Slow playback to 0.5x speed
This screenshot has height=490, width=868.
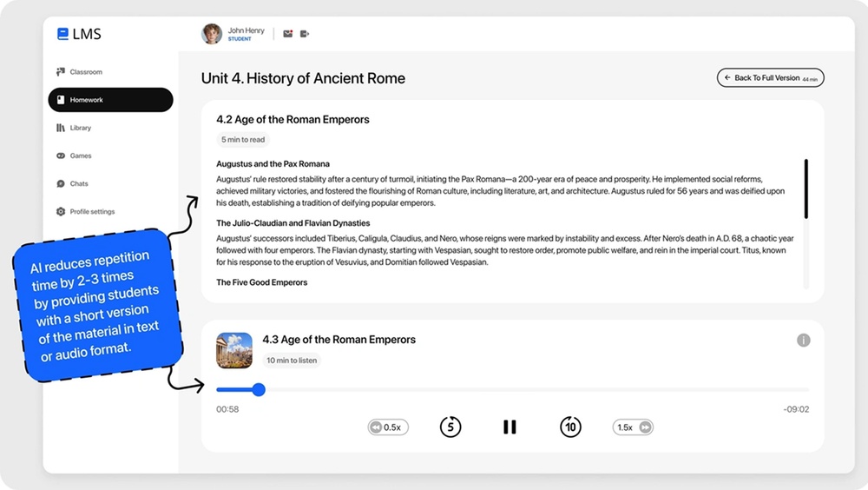click(x=388, y=427)
